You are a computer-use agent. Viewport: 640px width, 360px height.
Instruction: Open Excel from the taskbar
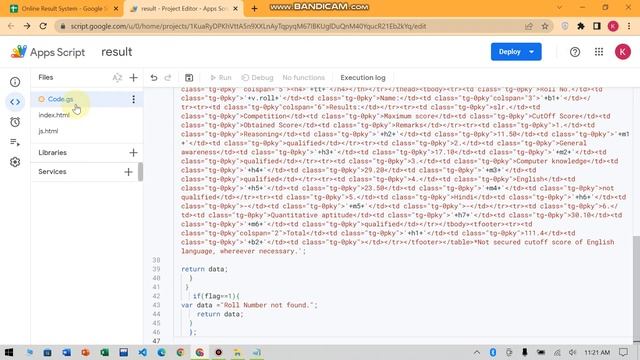104,352
